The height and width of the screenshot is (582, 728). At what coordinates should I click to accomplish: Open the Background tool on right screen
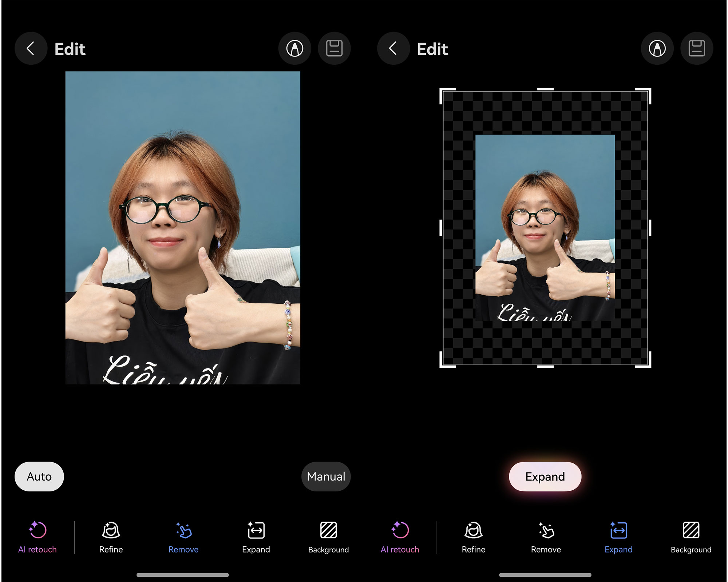691,537
